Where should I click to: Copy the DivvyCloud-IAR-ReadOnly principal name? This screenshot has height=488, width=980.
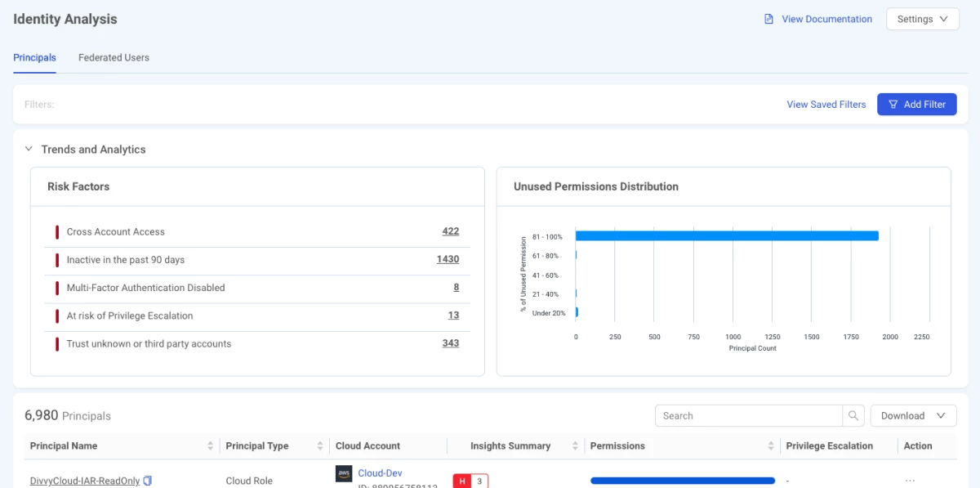click(x=148, y=481)
